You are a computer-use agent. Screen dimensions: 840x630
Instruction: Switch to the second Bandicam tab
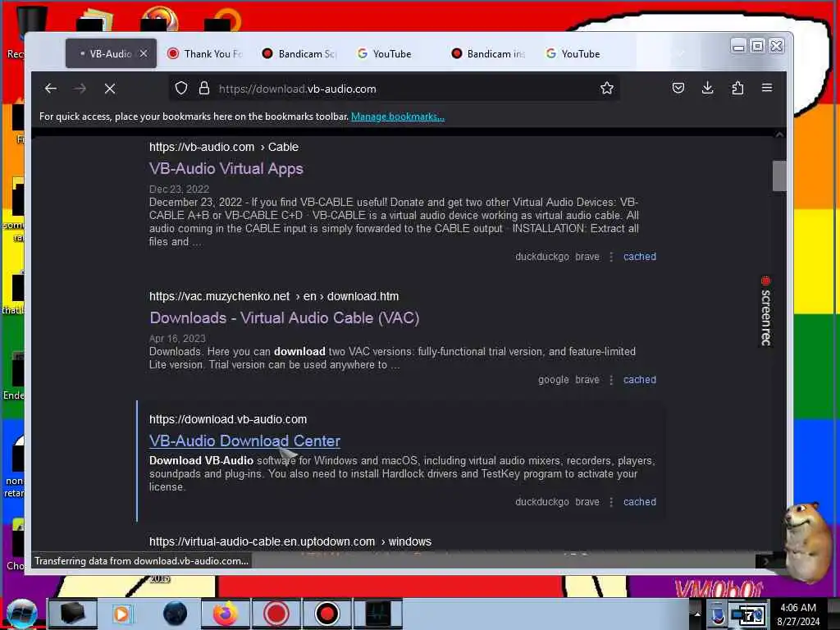pyautogui.click(x=487, y=53)
